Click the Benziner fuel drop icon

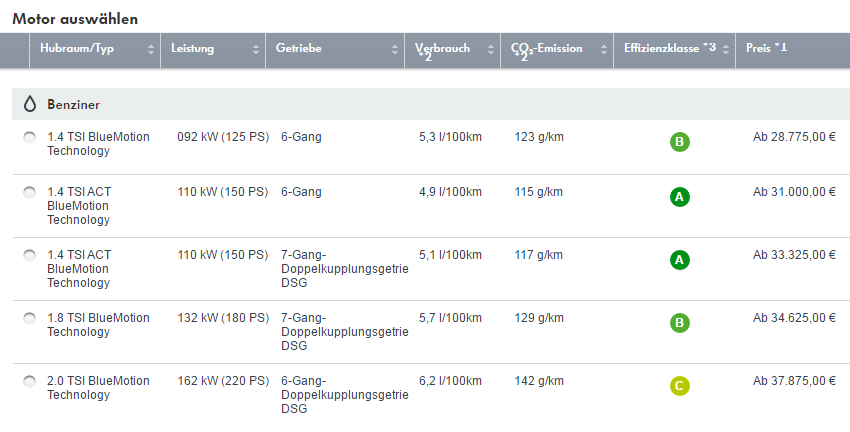coord(29,104)
